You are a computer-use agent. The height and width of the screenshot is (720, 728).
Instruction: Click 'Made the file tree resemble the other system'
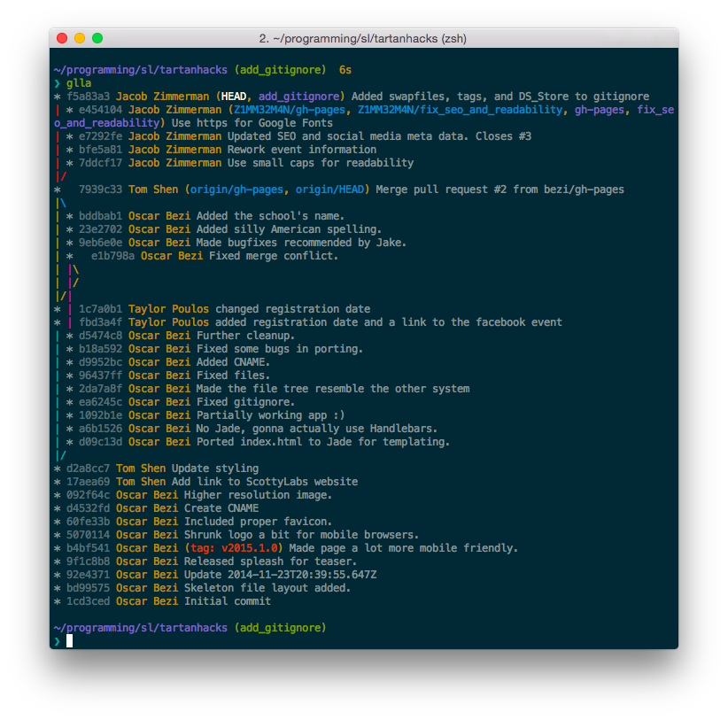[333, 389]
